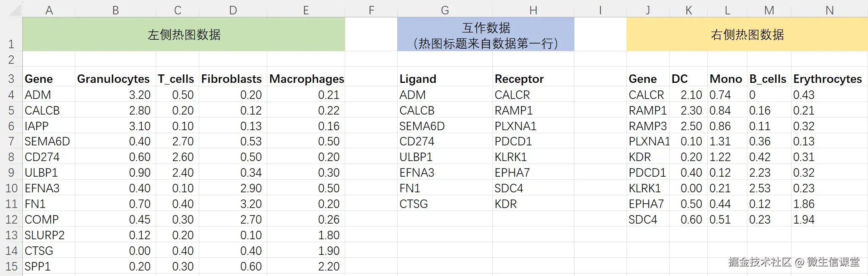This screenshot has width=868, height=276.
Task: Click the 3.20 value for ADM under Granulocytes
Action: (x=140, y=95)
